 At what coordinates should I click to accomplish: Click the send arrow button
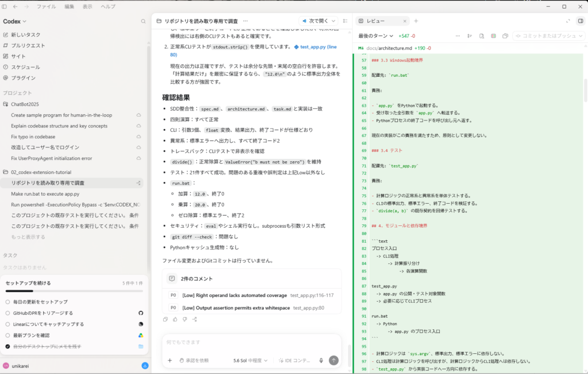[x=334, y=360]
